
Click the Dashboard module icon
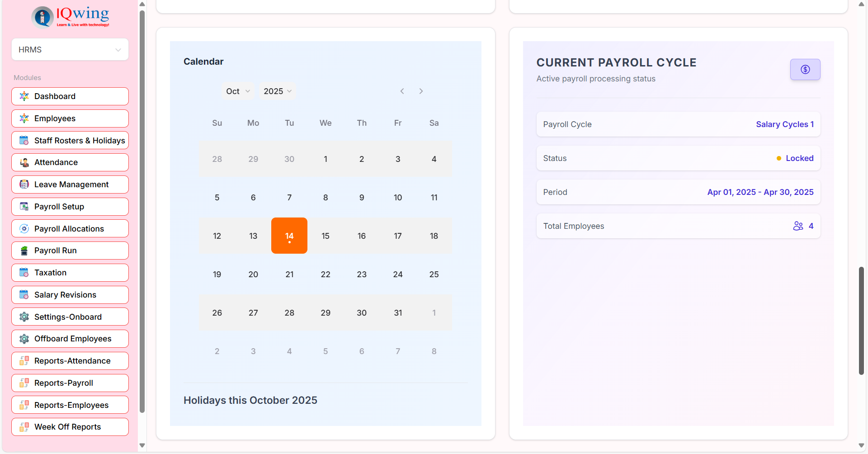[24, 96]
